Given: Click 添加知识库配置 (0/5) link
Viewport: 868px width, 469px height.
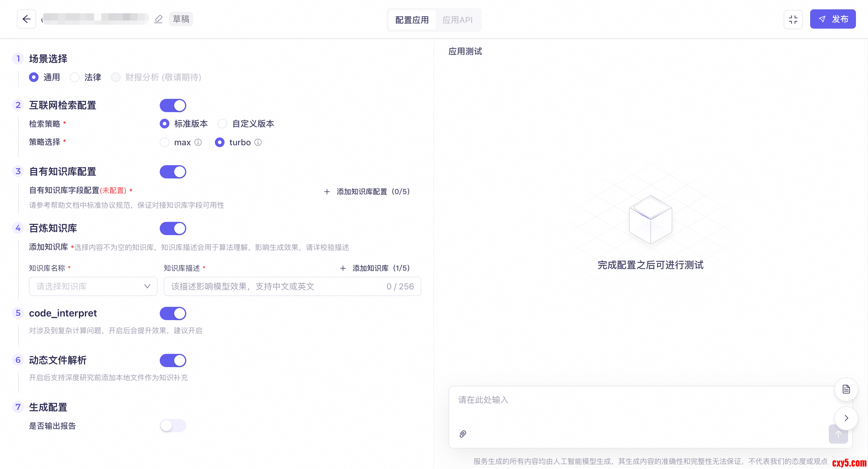Looking at the screenshot, I should [x=366, y=191].
